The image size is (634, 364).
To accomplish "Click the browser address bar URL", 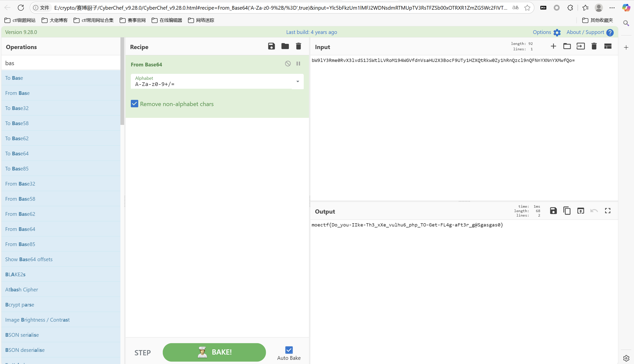I will [x=280, y=8].
